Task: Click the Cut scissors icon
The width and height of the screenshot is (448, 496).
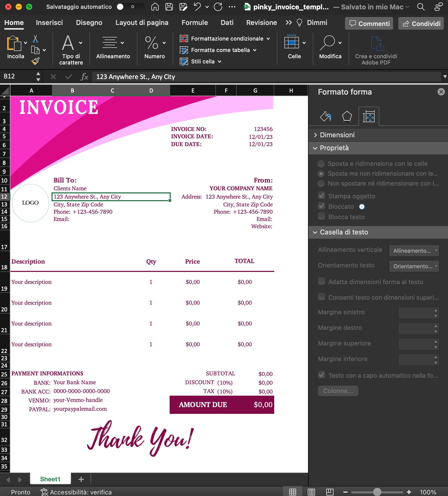Action: tap(35, 39)
